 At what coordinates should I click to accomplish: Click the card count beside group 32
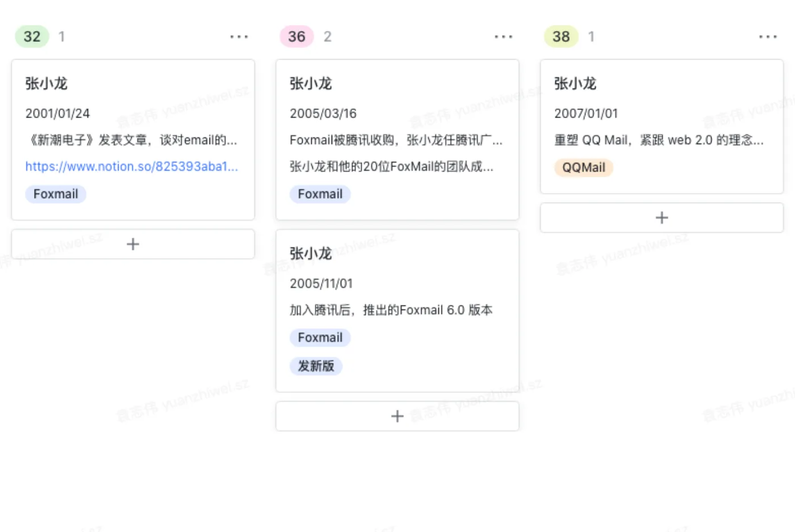62,37
